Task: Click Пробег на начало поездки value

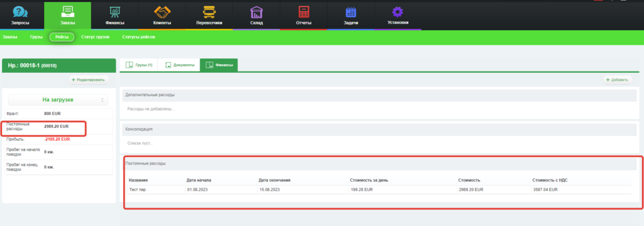Action: pos(49,152)
